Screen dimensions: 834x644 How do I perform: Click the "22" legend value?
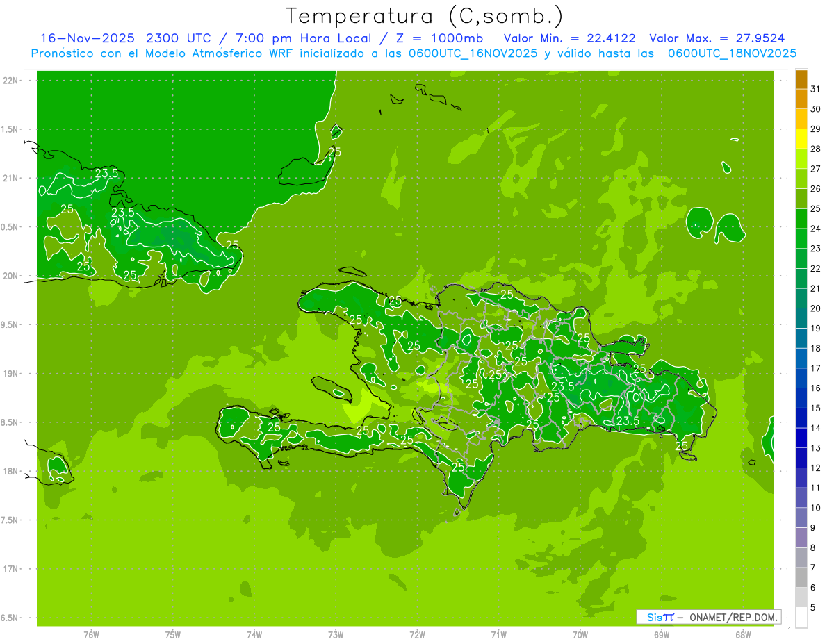(x=816, y=269)
